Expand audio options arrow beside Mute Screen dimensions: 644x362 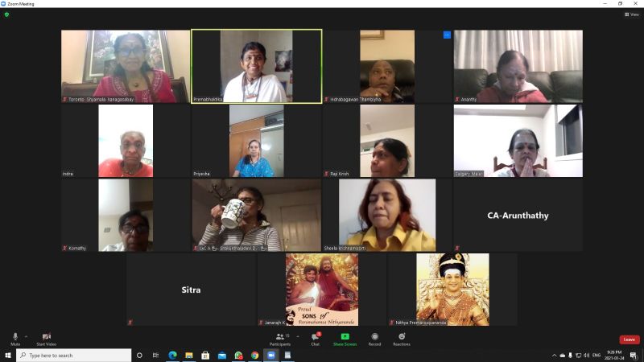(26, 335)
